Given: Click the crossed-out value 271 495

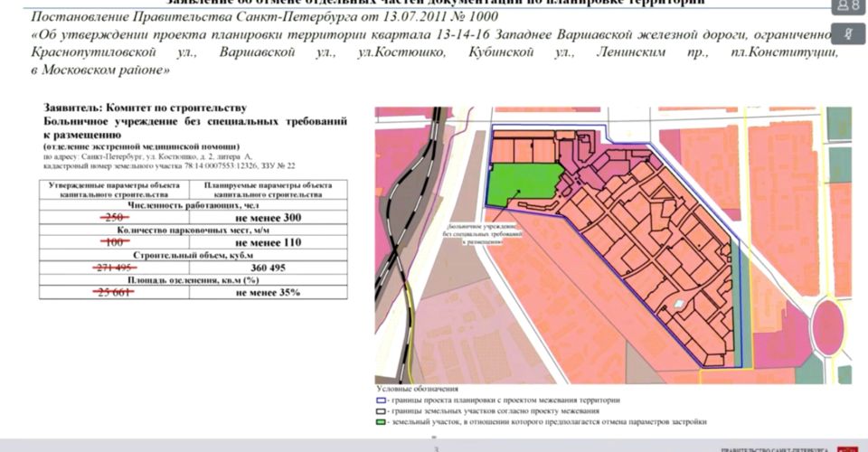Looking at the screenshot, I should 114,268.
